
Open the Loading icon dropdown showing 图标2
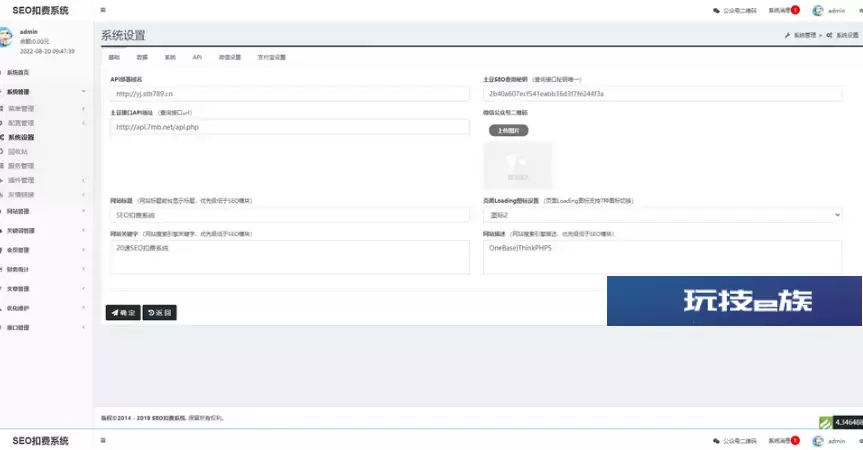663,215
